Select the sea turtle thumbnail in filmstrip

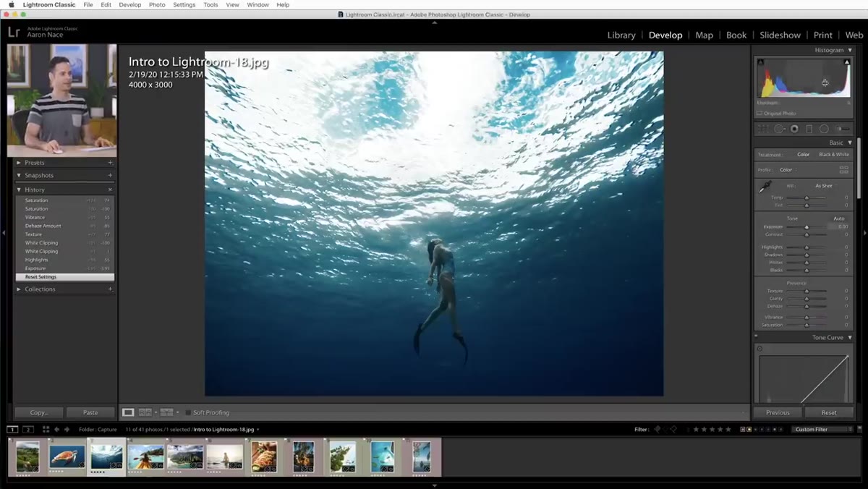(x=67, y=456)
